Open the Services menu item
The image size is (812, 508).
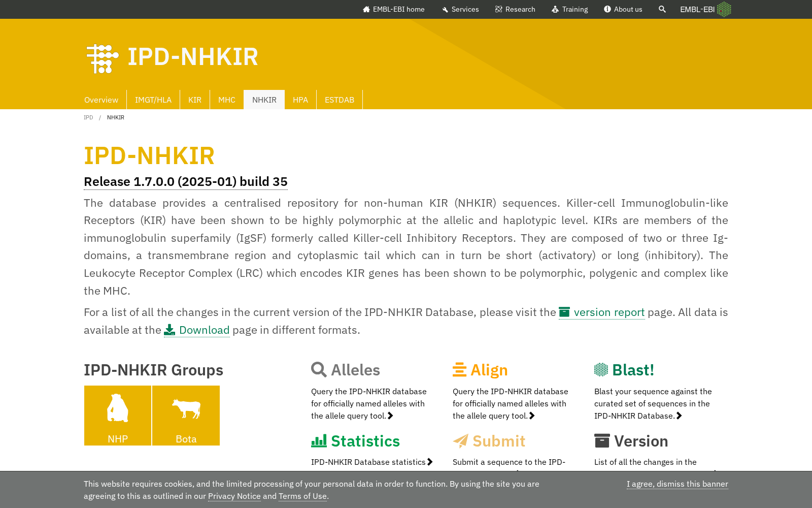coord(460,9)
